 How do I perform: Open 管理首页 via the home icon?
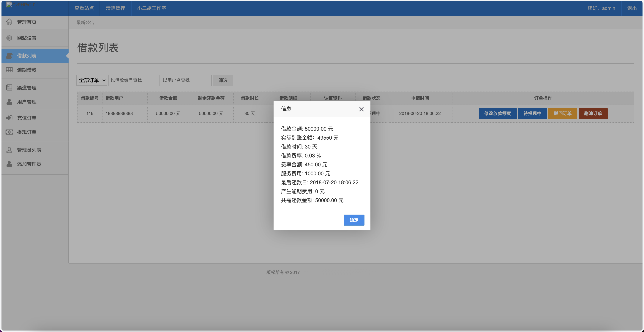click(x=10, y=22)
